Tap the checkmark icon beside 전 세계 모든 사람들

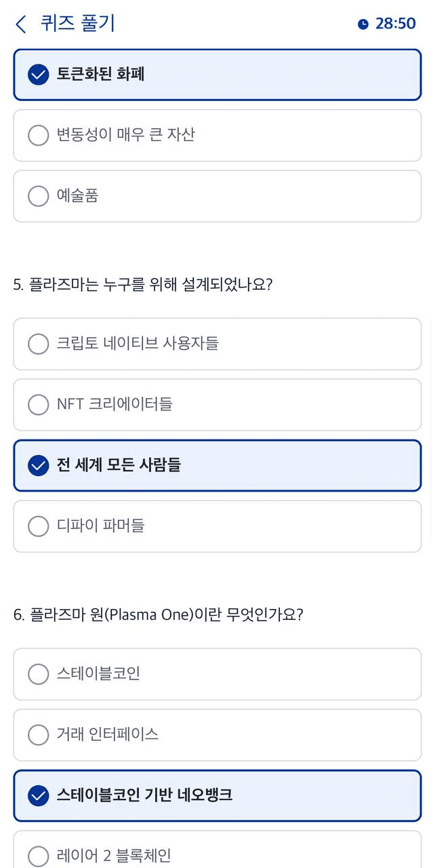[x=39, y=465]
